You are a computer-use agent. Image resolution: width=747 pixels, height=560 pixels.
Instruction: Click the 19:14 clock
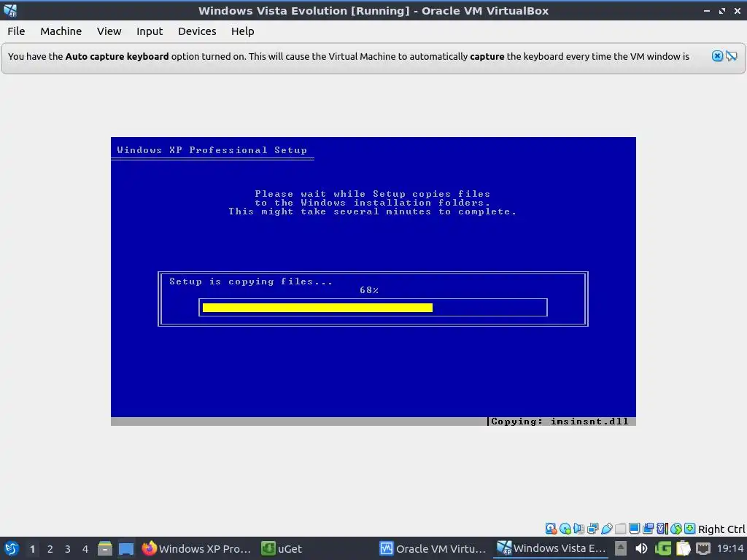click(x=730, y=548)
